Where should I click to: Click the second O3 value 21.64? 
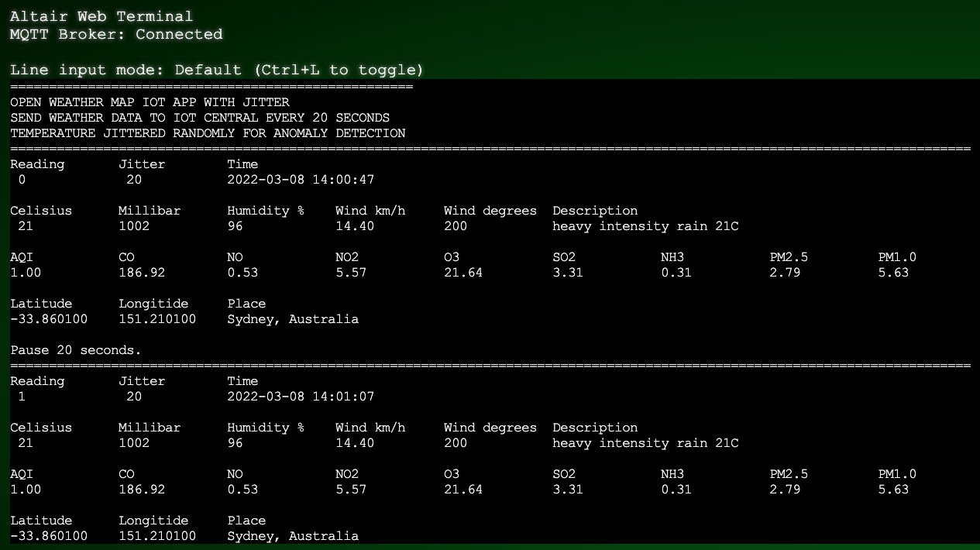(x=463, y=490)
